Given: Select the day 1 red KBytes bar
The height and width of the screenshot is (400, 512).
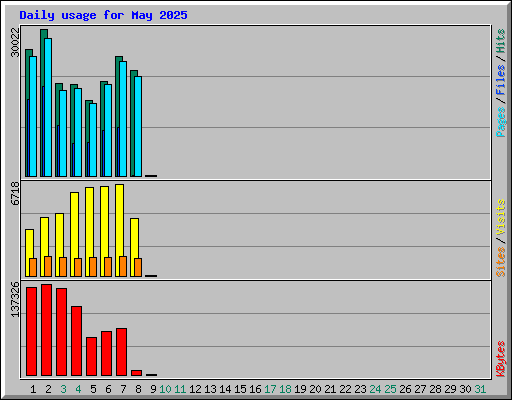Looking at the screenshot, I should pos(31,331).
